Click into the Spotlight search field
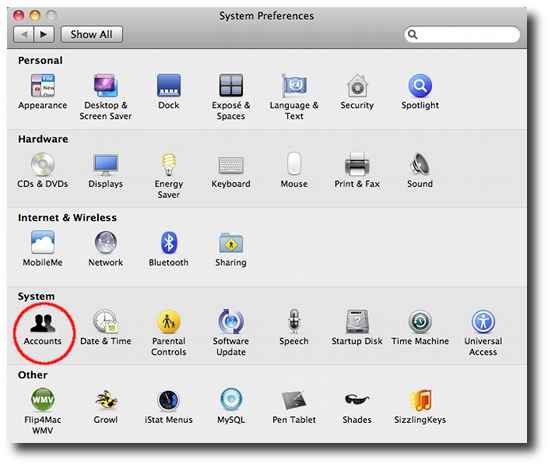Image resolution: width=550 pixels, height=466 pixels. click(x=462, y=34)
